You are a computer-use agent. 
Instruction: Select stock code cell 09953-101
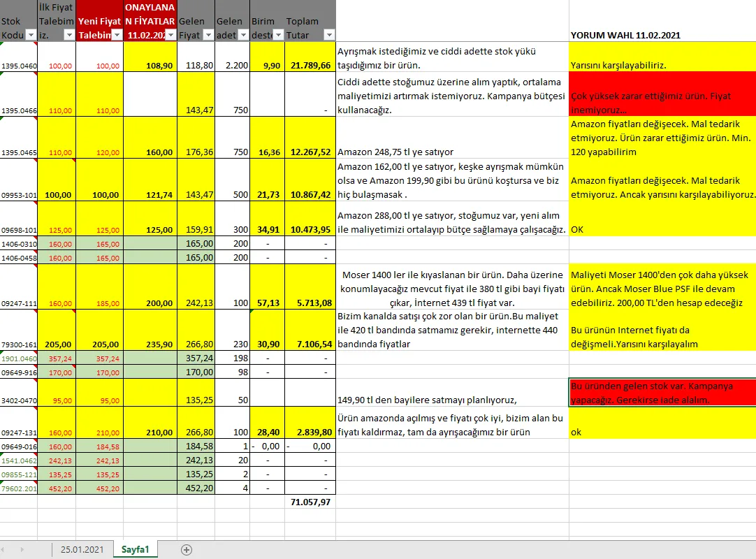[x=19, y=180]
